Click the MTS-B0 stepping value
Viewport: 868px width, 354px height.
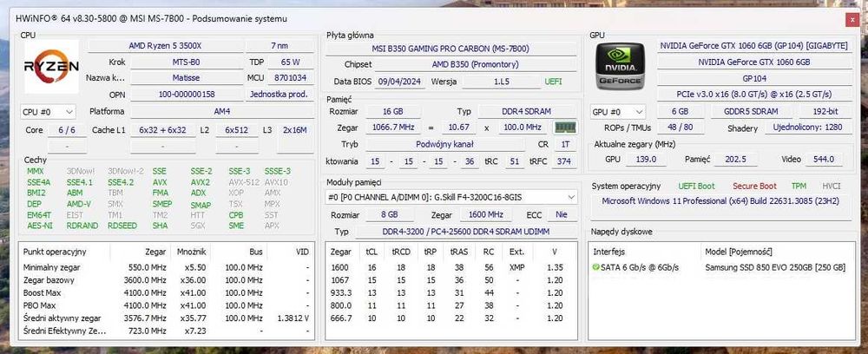click(x=186, y=62)
